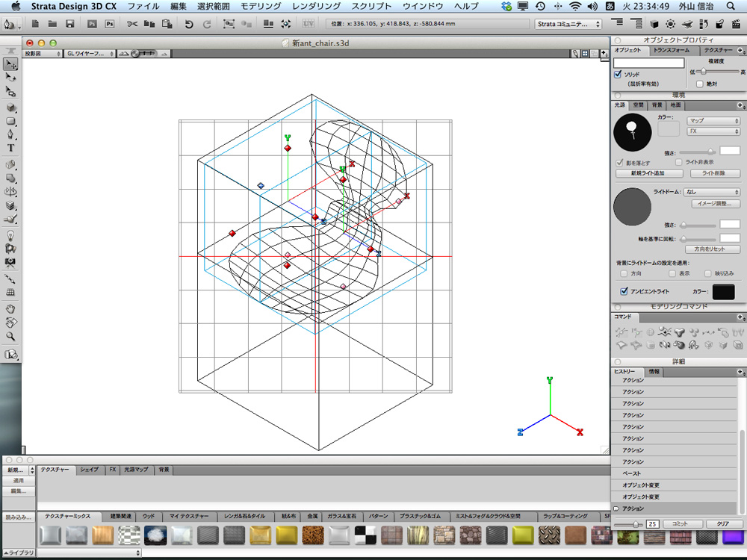The height and width of the screenshot is (560, 747).
Task: Select the Pen tool in left toolbar
Action: coord(10,134)
